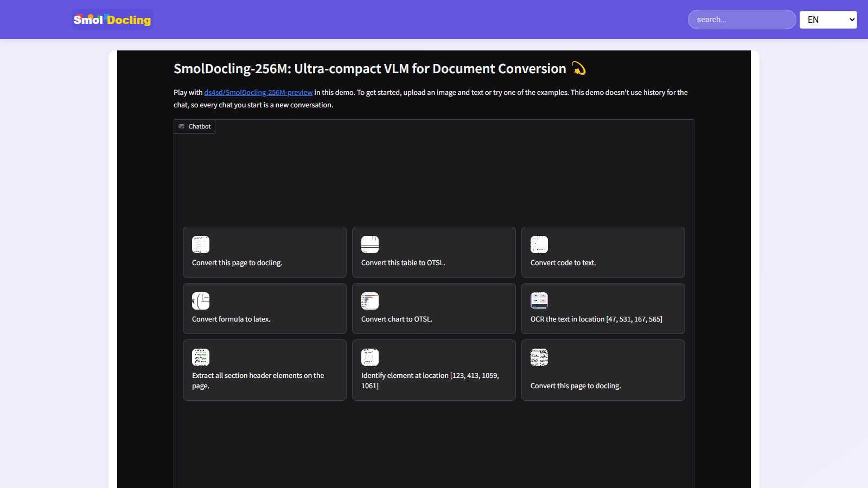Click the search input field
868x488 pixels.
(742, 20)
